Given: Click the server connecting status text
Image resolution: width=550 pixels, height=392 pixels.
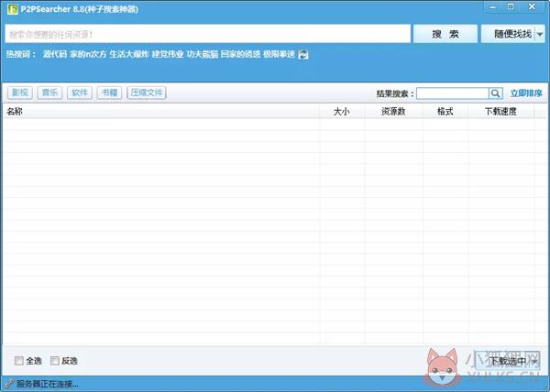Looking at the screenshot, I should (x=48, y=385).
